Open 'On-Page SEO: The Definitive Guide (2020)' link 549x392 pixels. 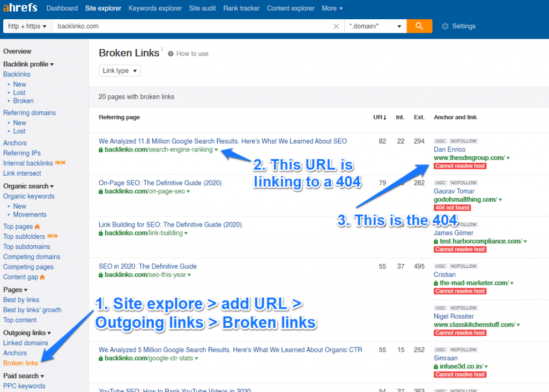click(x=160, y=183)
